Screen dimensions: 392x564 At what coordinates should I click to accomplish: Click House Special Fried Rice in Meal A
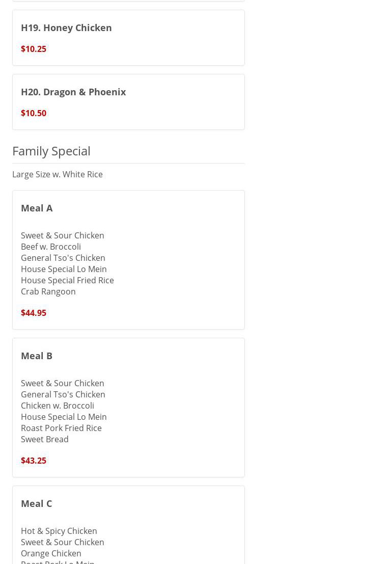67,280
